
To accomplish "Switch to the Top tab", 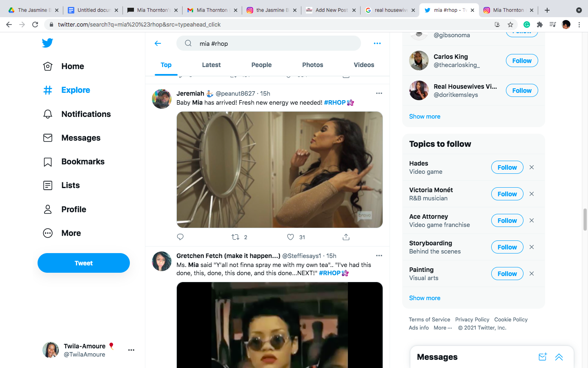I will click(x=166, y=65).
